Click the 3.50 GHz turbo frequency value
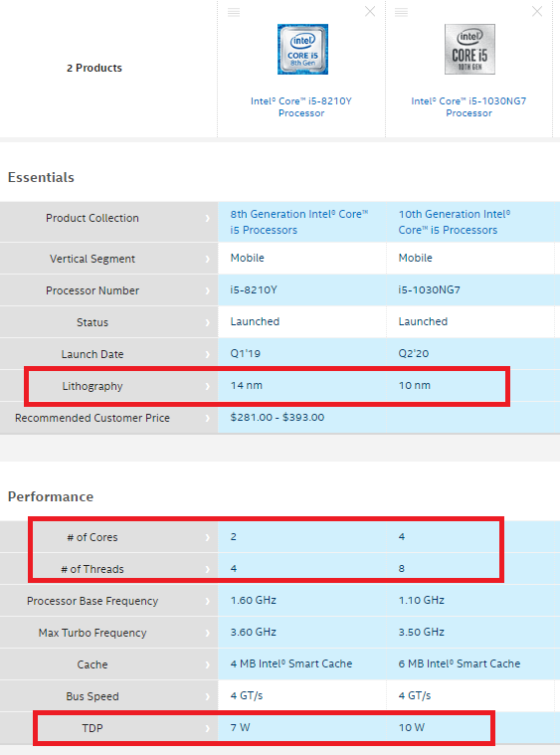Screen dimensions: 560x755 coord(422,632)
